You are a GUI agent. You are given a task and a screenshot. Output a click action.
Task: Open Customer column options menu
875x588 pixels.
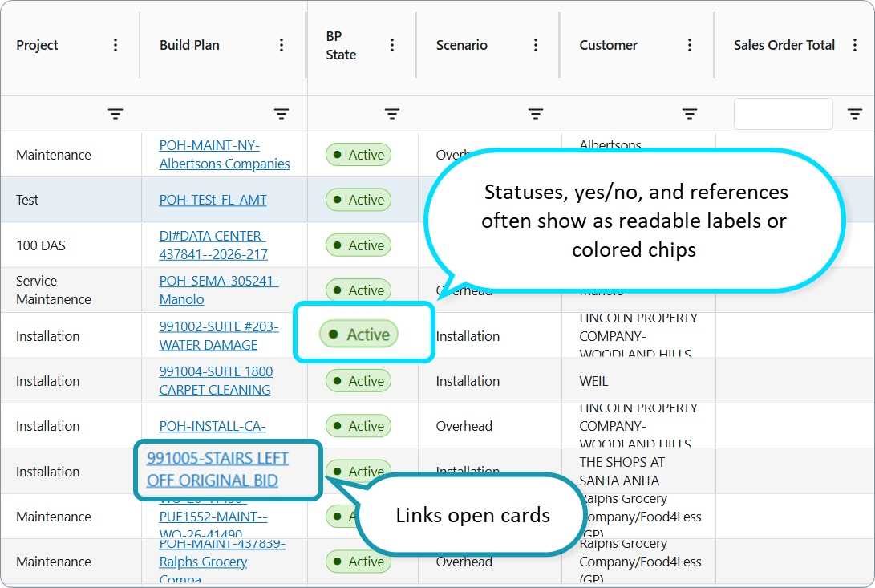click(690, 45)
